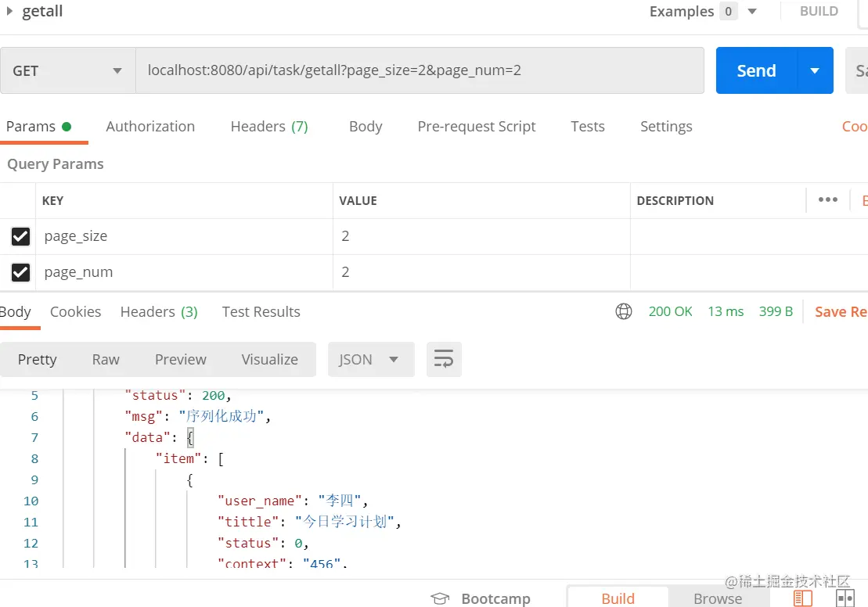
Task: Click the page_size value cell
Action: (x=481, y=236)
